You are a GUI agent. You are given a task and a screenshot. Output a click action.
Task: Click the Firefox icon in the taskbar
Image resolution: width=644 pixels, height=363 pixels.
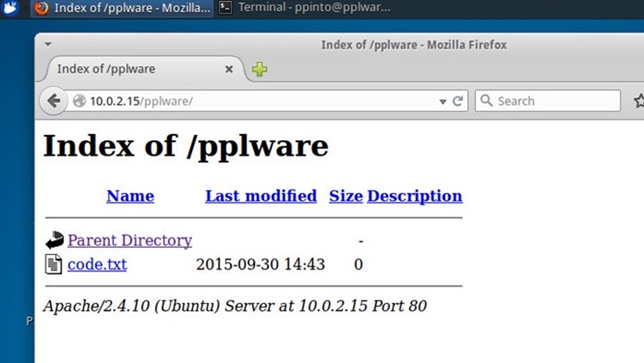tap(41, 7)
